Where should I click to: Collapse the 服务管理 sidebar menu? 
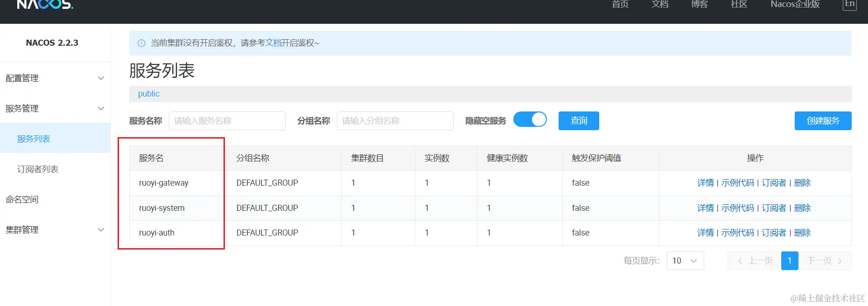pyautogui.click(x=55, y=108)
